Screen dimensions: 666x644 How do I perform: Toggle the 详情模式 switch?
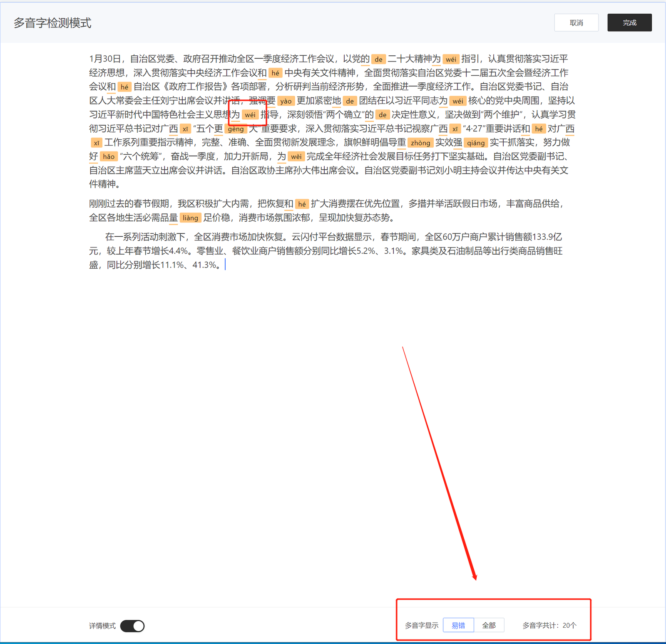point(132,626)
